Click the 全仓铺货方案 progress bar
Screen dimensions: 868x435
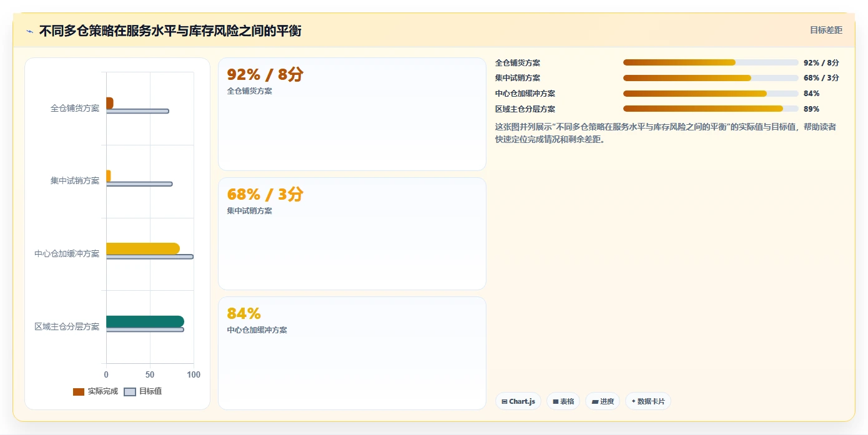711,62
